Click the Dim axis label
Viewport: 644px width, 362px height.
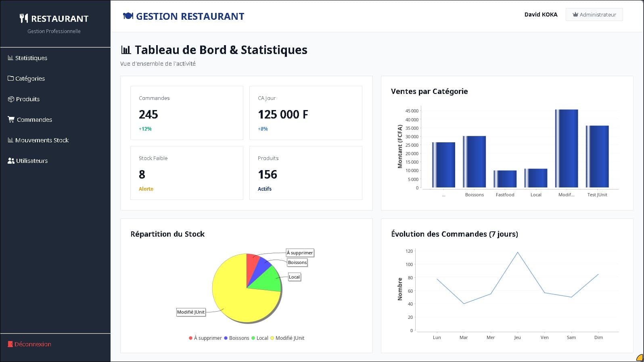pyautogui.click(x=598, y=337)
